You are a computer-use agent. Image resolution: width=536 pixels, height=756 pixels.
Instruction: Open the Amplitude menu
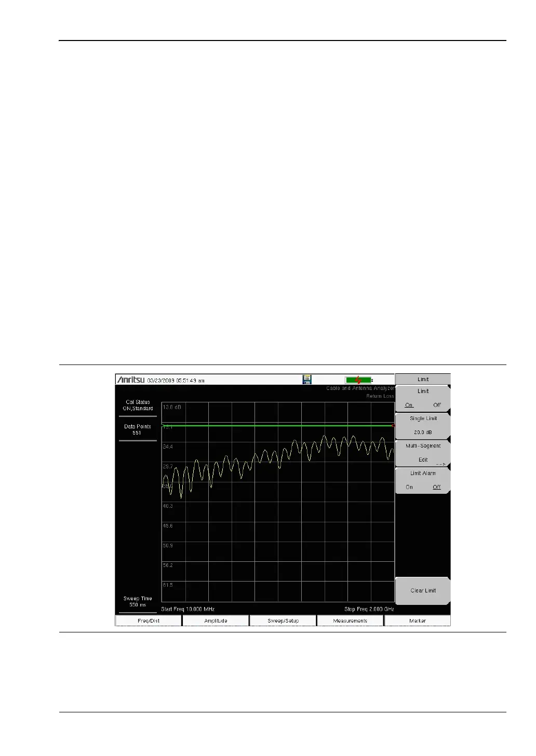tap(216, 620)
